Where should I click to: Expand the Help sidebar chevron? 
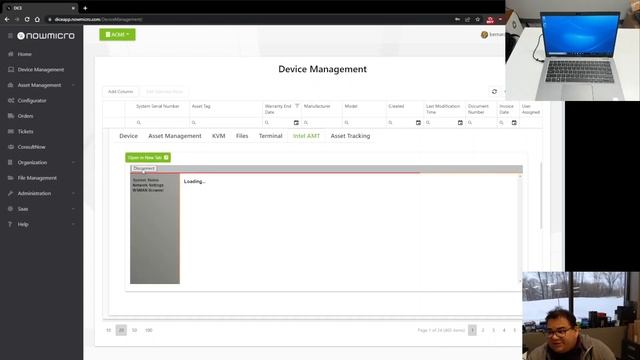(x=73, y=224)
